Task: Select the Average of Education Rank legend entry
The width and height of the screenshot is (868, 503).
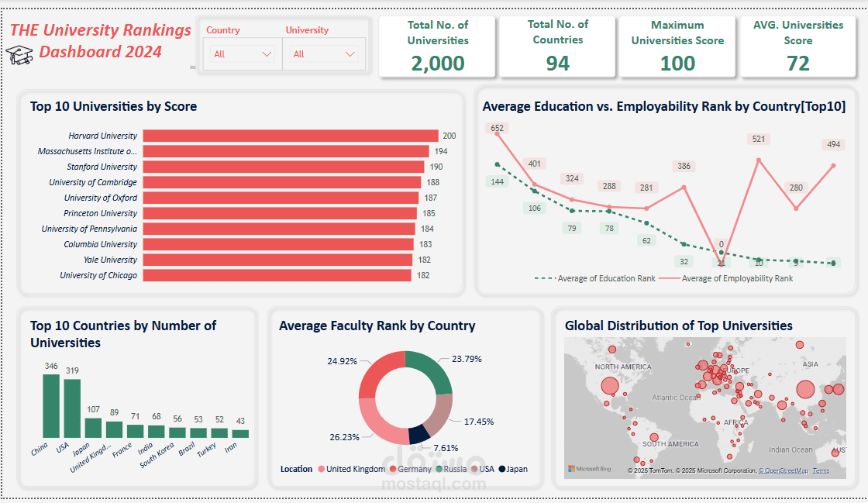Action: click(x=595, y=278)
